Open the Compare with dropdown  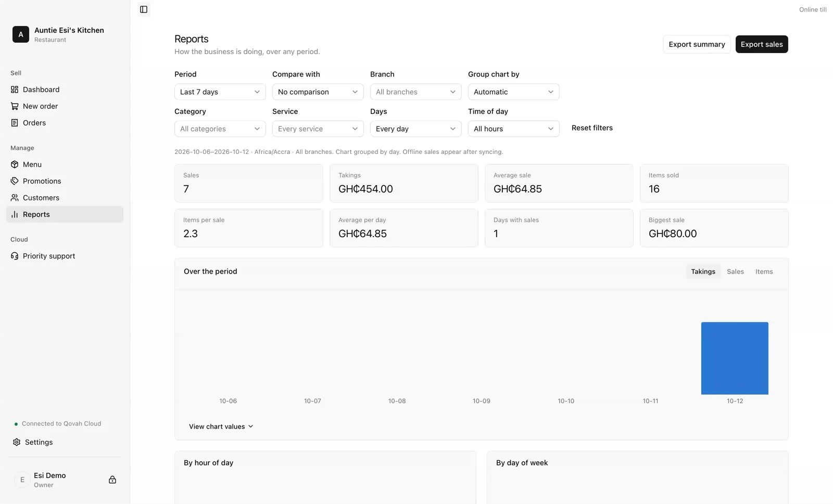318,92
